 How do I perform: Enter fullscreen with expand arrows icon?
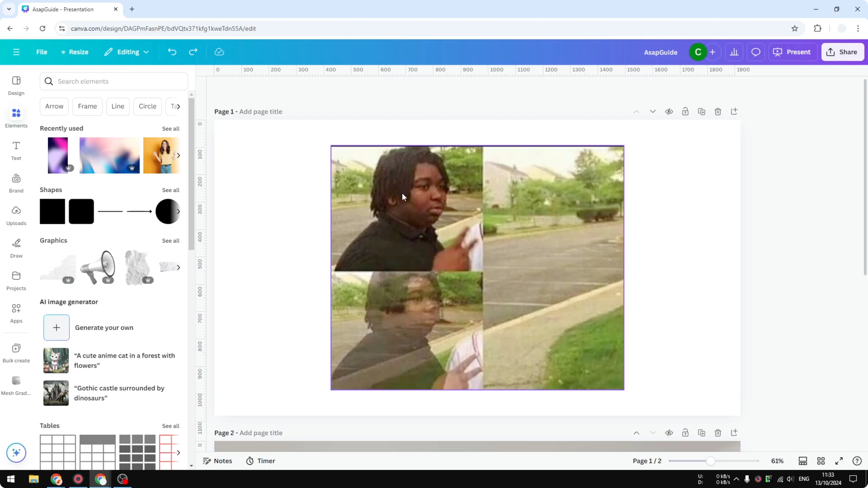(x=839, y=461)
